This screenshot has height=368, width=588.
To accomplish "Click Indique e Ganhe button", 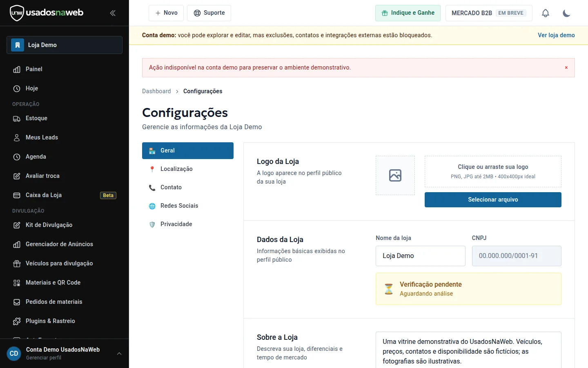I will point(408,13).
